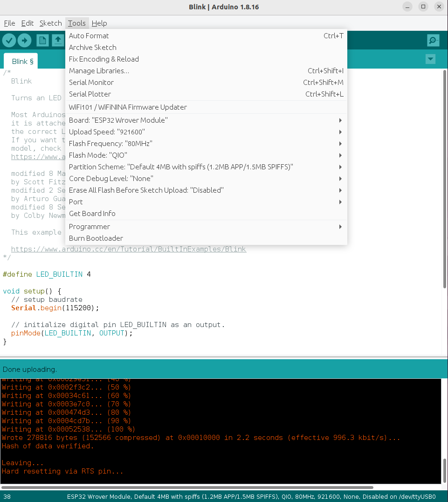Click the editor vertical scrollbar

pos(445,179)
